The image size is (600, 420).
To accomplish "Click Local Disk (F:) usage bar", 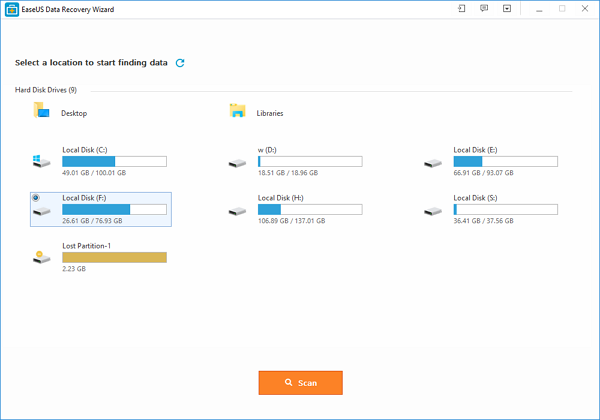I will tap(114, 209).
